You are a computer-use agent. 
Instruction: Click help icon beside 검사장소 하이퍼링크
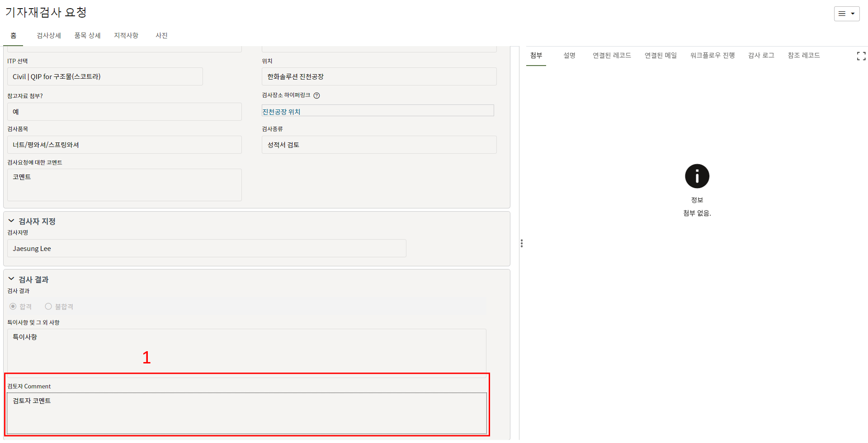tap(317, 95)
